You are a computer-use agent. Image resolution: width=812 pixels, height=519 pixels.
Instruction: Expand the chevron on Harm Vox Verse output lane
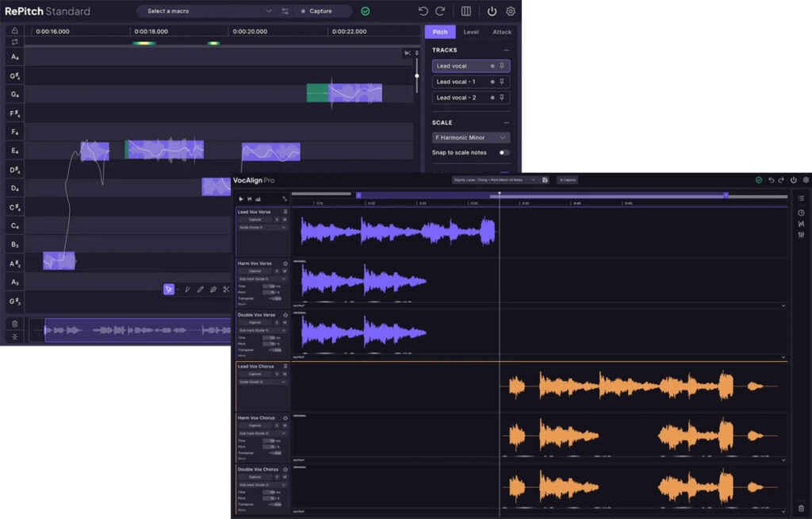coord(783,306)
